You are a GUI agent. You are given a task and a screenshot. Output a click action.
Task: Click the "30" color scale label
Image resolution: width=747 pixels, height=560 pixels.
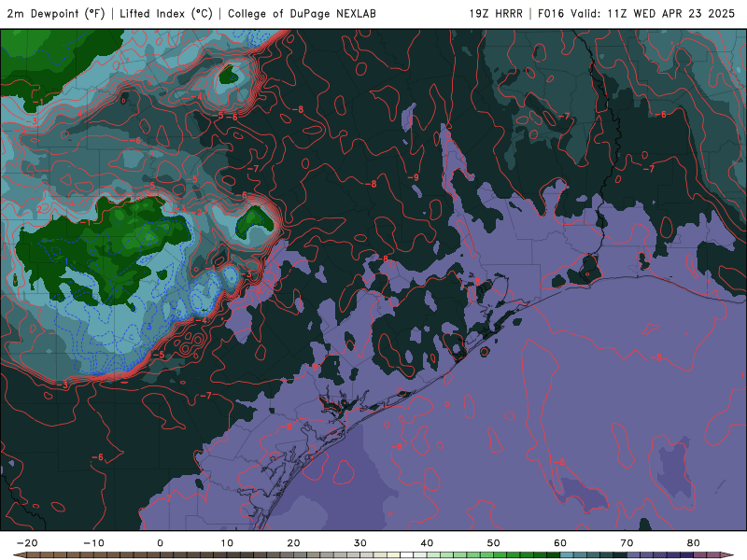pyautogui.click(x=360, y=543)
